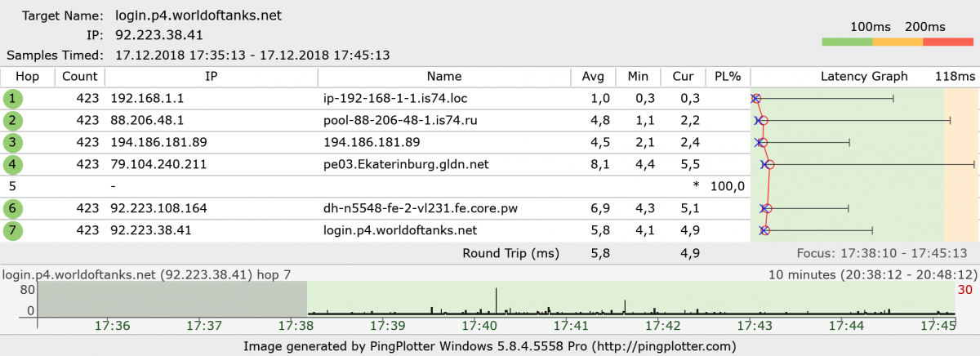Click hop 2 minimum value 1,1
The height and width of the screenshot is (356, 980).
tap(645, 121)
